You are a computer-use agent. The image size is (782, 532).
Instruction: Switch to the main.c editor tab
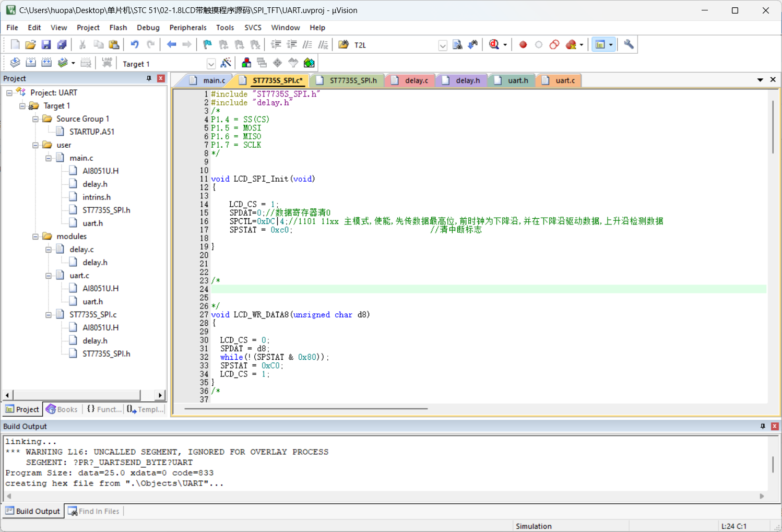tap(208, 80)
